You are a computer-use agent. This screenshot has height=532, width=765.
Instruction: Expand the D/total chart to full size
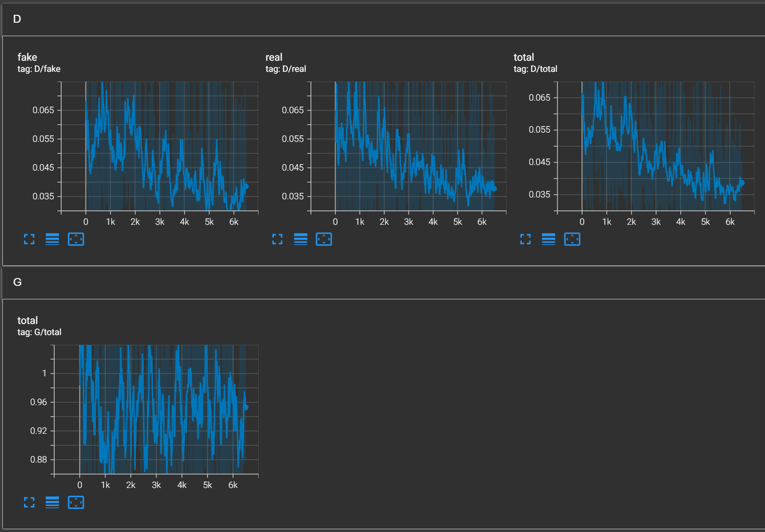(525, 239)
